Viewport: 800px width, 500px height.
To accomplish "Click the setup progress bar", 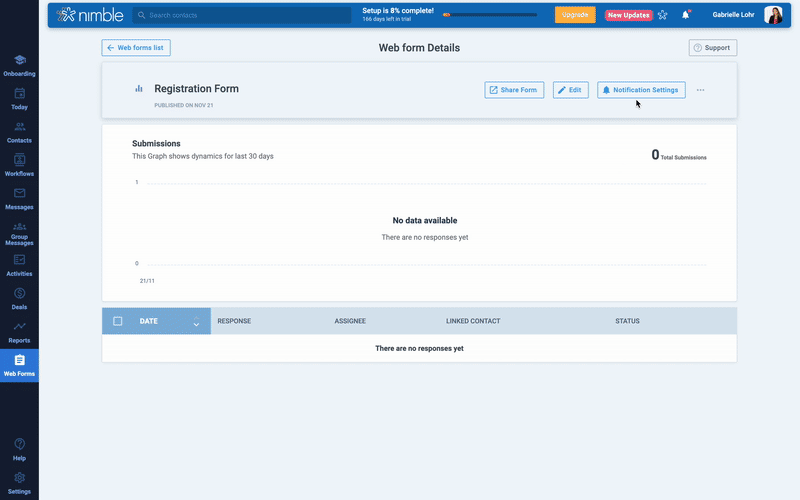I will click(x=495, y=15).
